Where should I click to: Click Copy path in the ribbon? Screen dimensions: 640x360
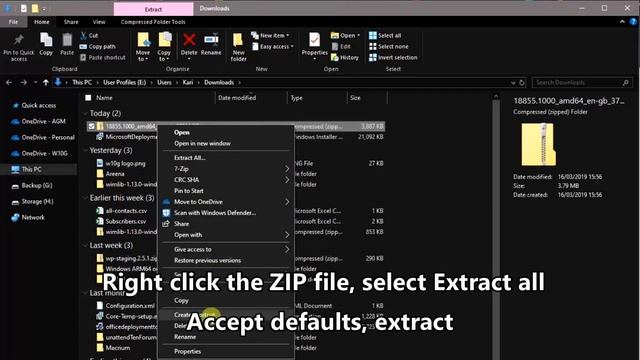tap(98, 47)
